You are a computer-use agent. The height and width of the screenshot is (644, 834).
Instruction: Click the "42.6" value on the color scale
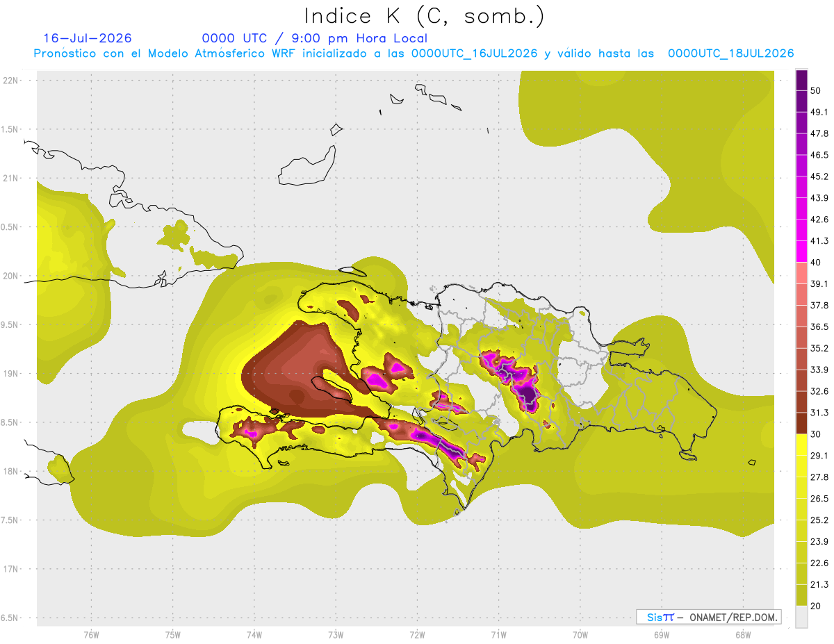819,220
